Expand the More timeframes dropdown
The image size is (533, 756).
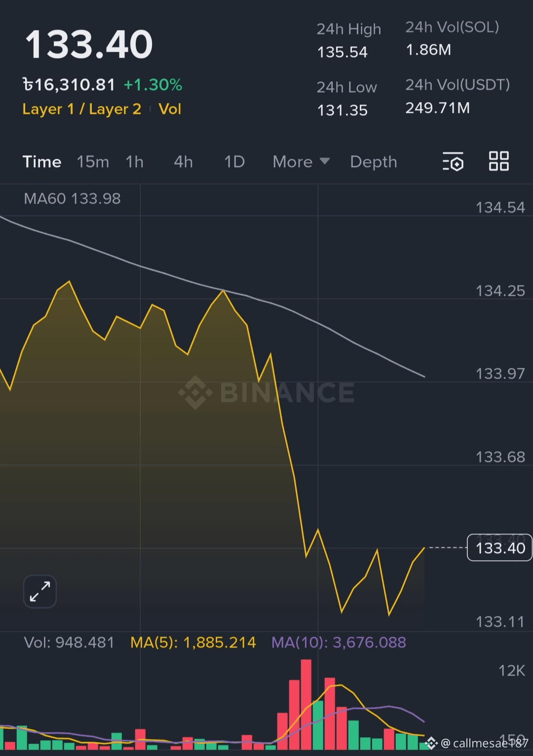(x=301, y=162)
